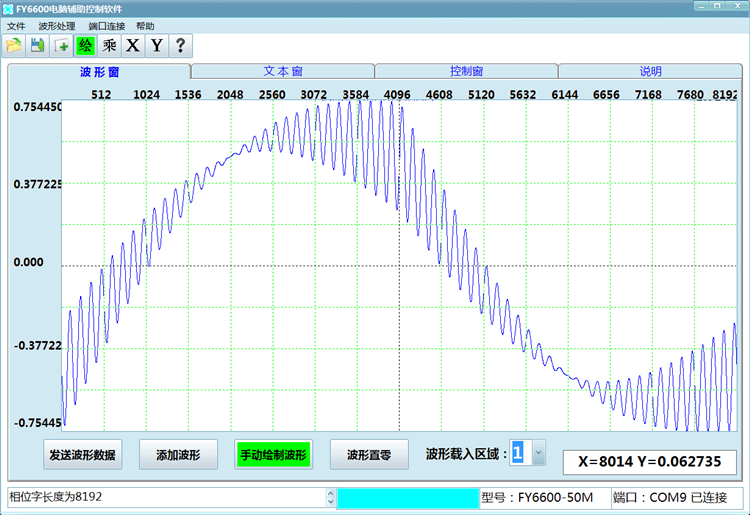Click the open file folder icon

14,45
